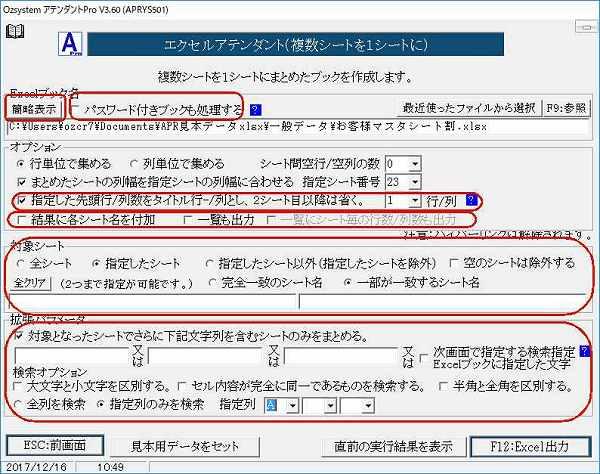The height and width of the screenshot is (474, 600).
Task: Select 全シート radio button
Action: pos(21,263)
